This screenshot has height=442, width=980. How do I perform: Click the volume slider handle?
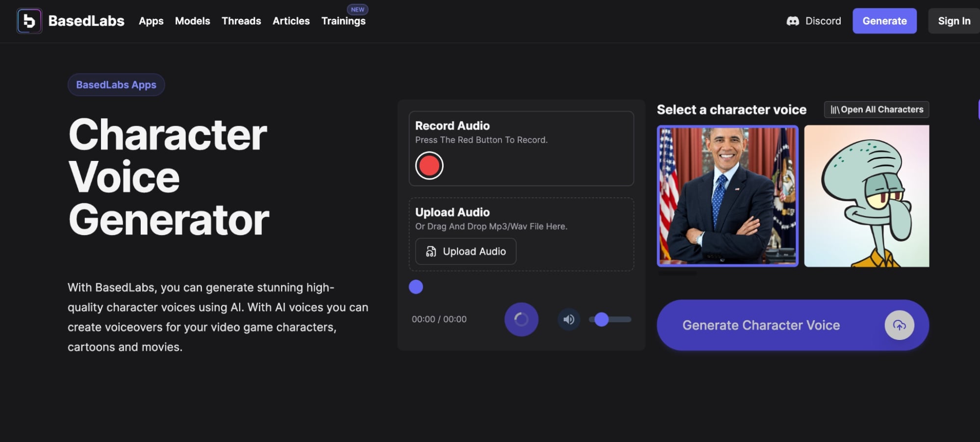click(602, 319)
